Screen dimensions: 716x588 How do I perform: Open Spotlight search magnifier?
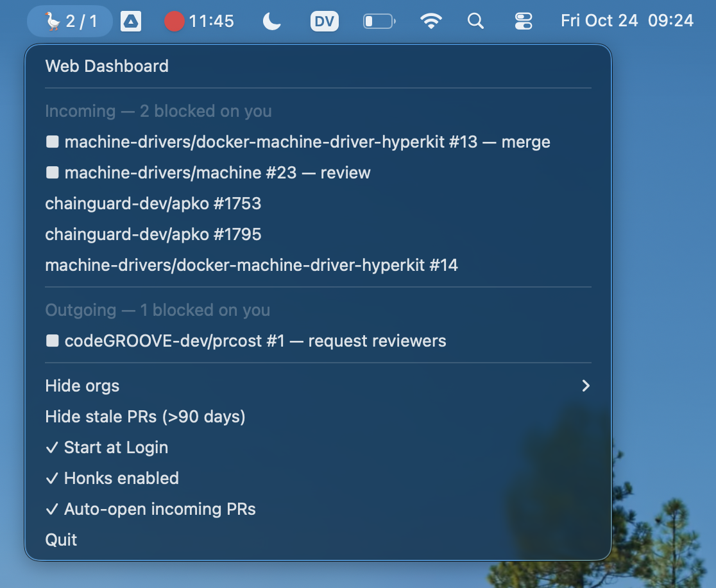click(x=475, y=21)
